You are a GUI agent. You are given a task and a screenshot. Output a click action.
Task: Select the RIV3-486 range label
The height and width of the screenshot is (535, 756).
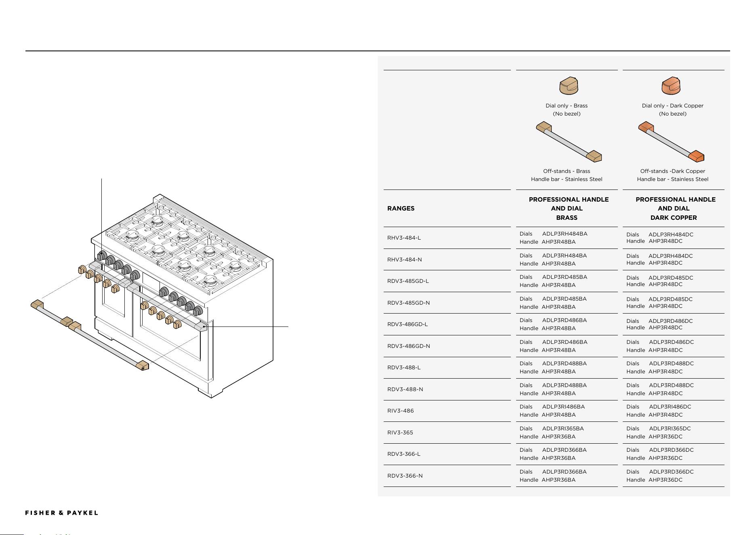click(401, 411)
